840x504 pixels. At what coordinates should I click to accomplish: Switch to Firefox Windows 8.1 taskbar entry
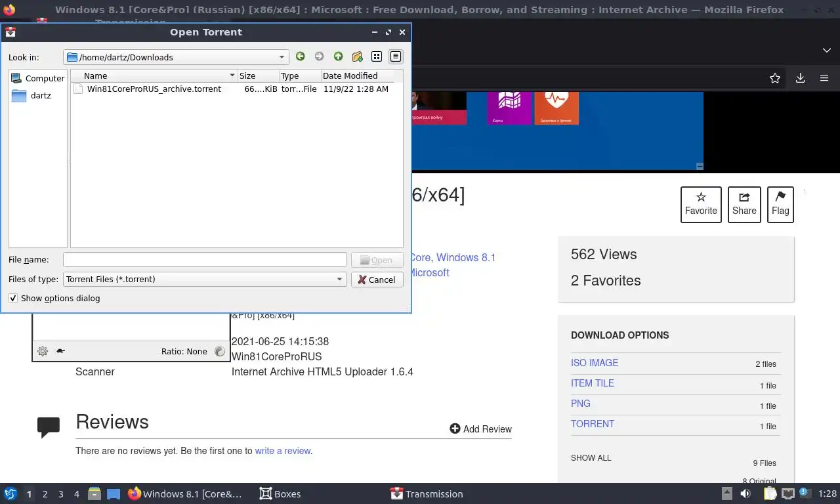point(186,493)
